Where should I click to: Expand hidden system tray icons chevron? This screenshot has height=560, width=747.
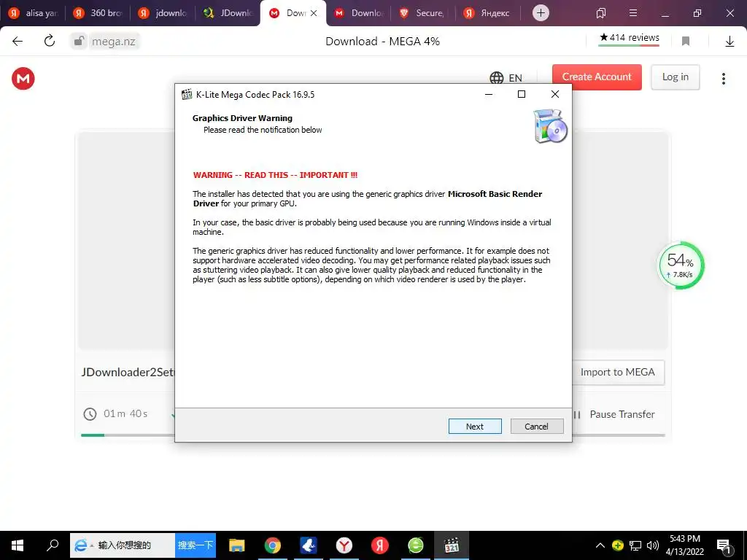pos(600,545)
